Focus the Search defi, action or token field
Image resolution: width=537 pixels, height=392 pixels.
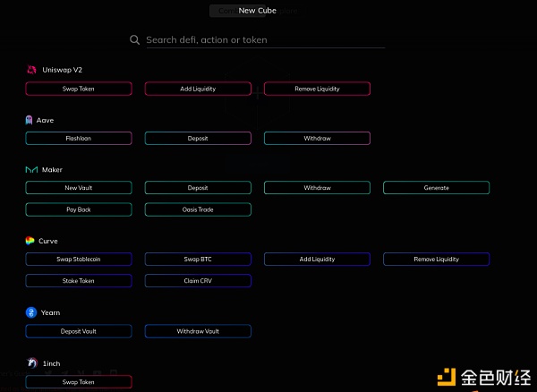pos(266,40)
